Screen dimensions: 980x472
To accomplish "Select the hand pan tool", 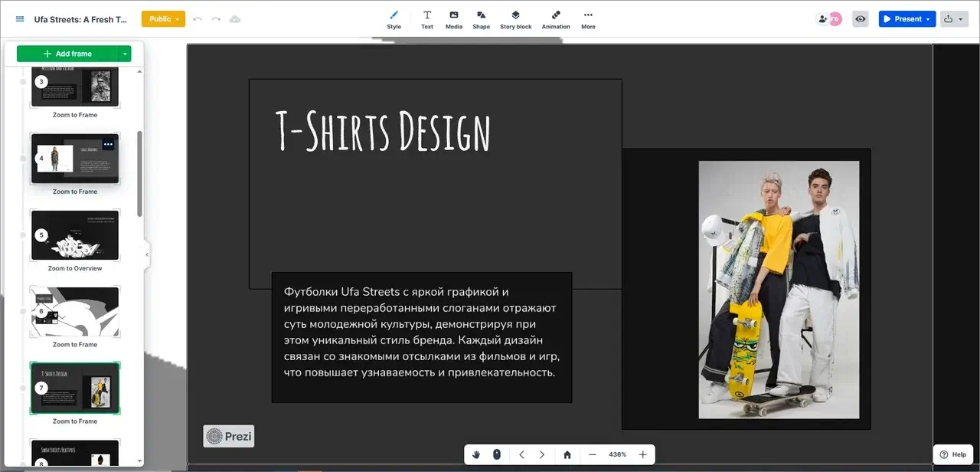I will coord(476,454).
